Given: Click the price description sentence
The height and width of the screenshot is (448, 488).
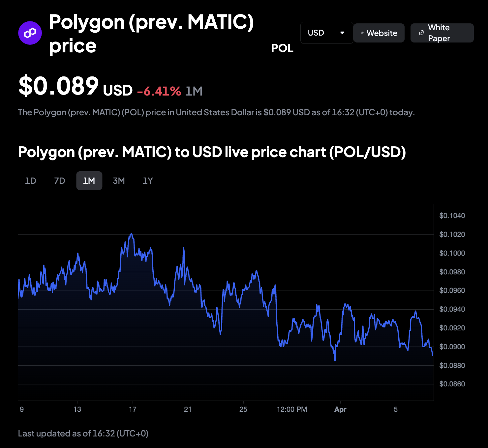Looking at the screenshot, I should click(x=216, y=113).
